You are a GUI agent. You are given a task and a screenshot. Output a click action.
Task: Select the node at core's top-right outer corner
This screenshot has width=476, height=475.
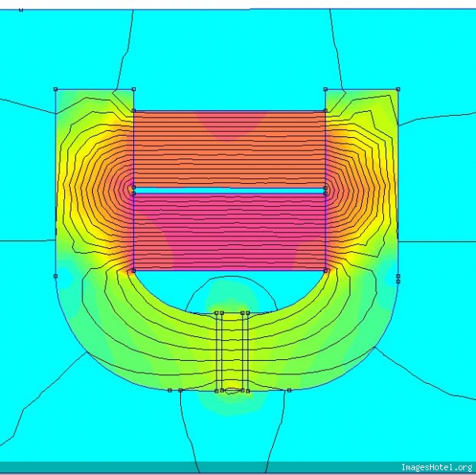pyautogui.click(x=398, y=90)
